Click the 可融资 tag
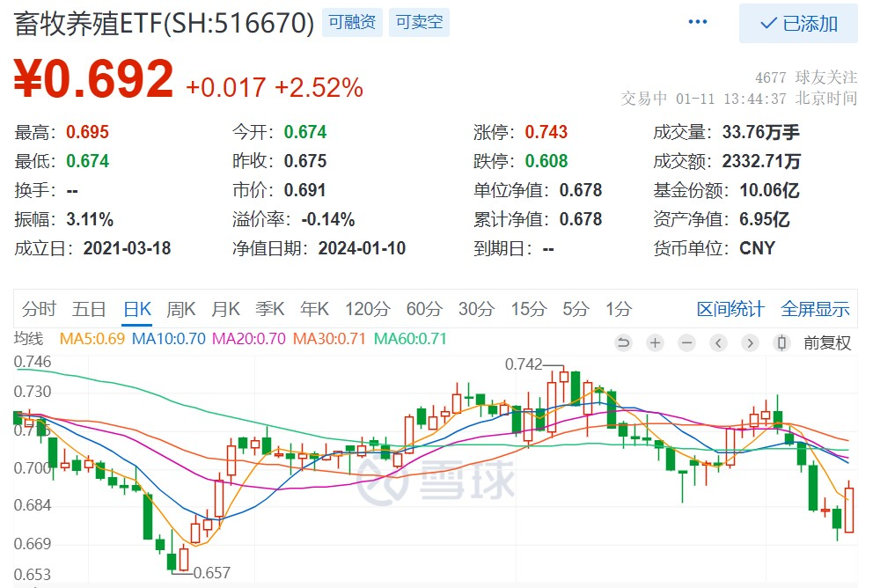Image resolution: width=880 pixels, height=588 pixels. [351, 22]
